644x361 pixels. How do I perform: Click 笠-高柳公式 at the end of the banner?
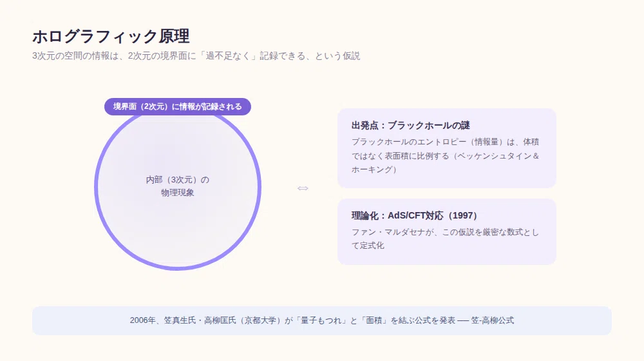[493, 320]
